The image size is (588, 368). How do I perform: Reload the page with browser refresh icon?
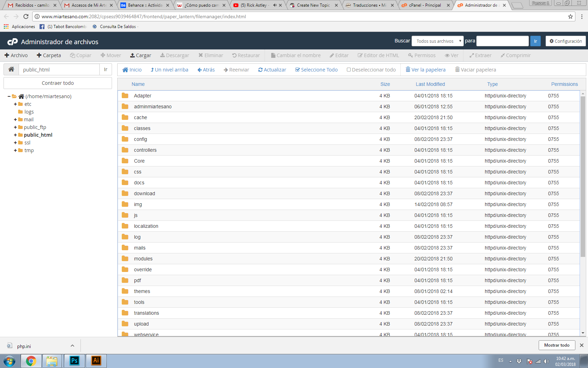tap(26, 16)
